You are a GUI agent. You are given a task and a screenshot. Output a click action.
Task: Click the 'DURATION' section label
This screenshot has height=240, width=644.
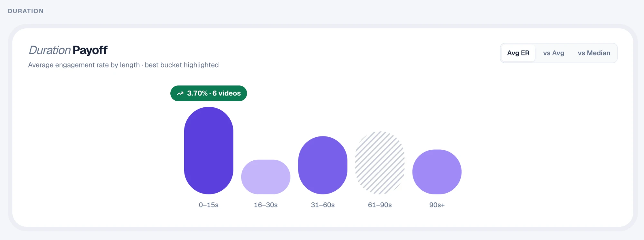pyautogui.click(x=26, y=11)
